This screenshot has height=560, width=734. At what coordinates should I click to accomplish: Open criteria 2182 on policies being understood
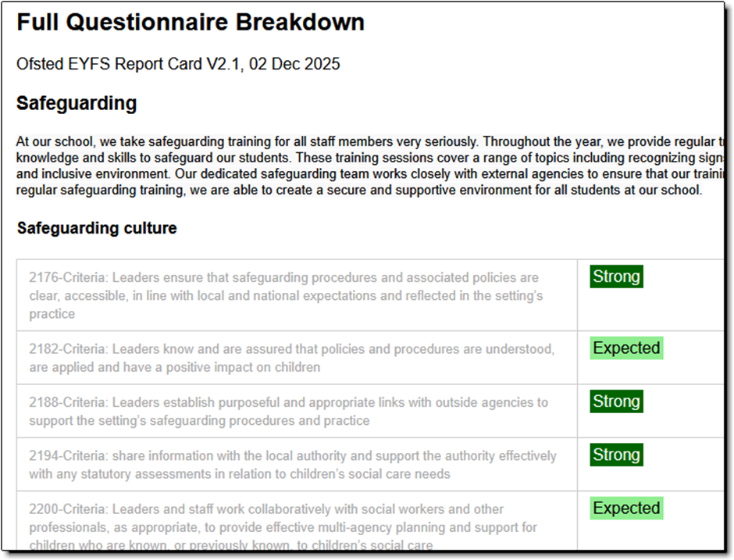pos(291,358)
